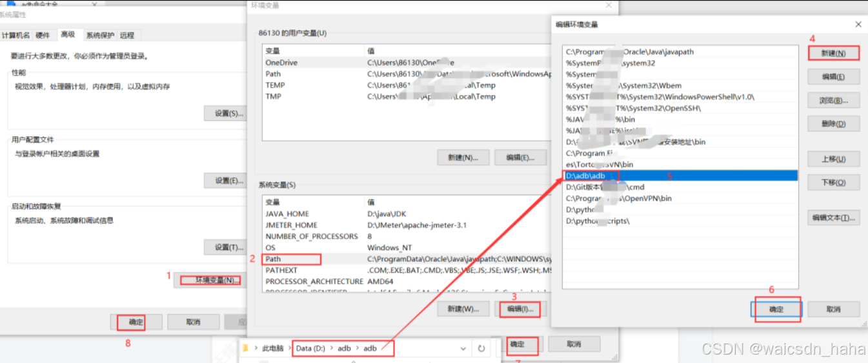Image resolution: width=868 pixels, height=363 pixels.
Task: Switch to the 计算机名 tab
Action: tap(15, 35)
